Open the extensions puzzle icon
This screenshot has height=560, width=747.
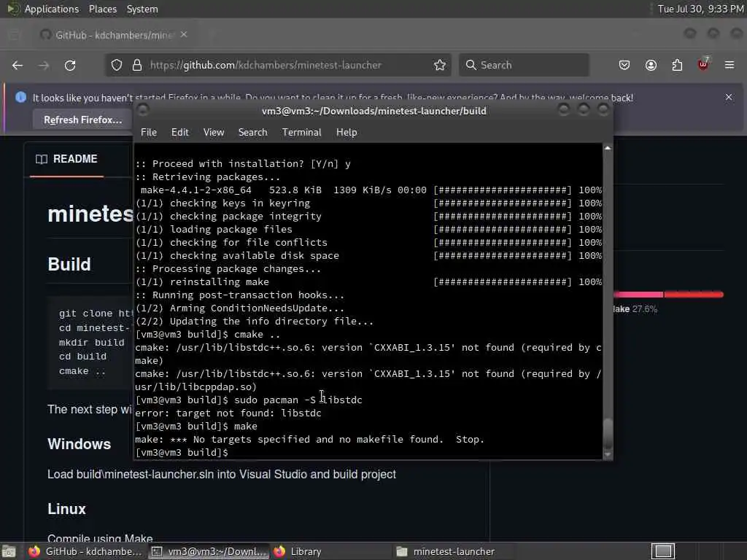point(677,65)
